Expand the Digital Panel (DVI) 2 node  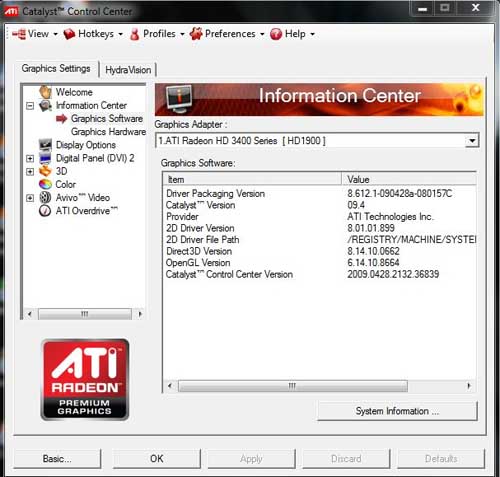[x=30, y=158]
